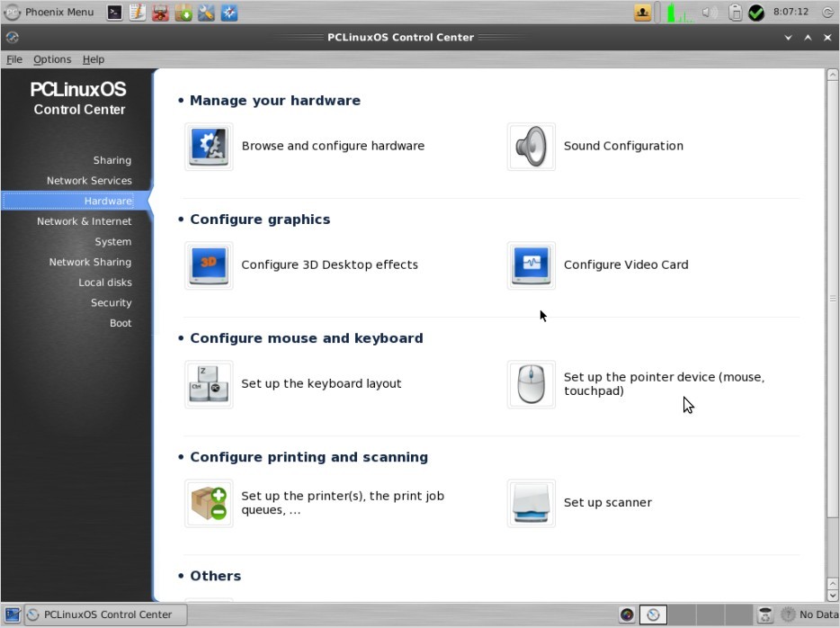This screenshot has width=840, height=628.
Task: Select the System category
Action: coord(113,242)
